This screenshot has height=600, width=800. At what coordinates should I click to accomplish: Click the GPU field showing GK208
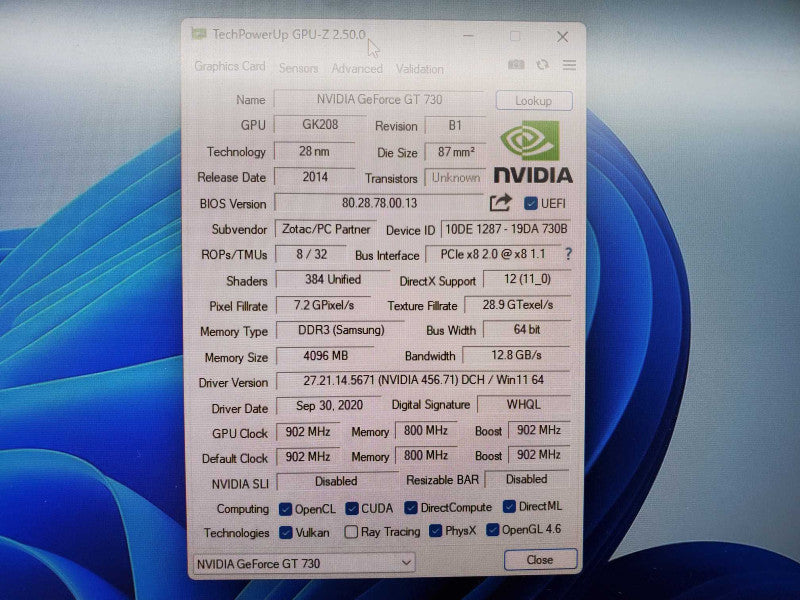pos(320,124)
